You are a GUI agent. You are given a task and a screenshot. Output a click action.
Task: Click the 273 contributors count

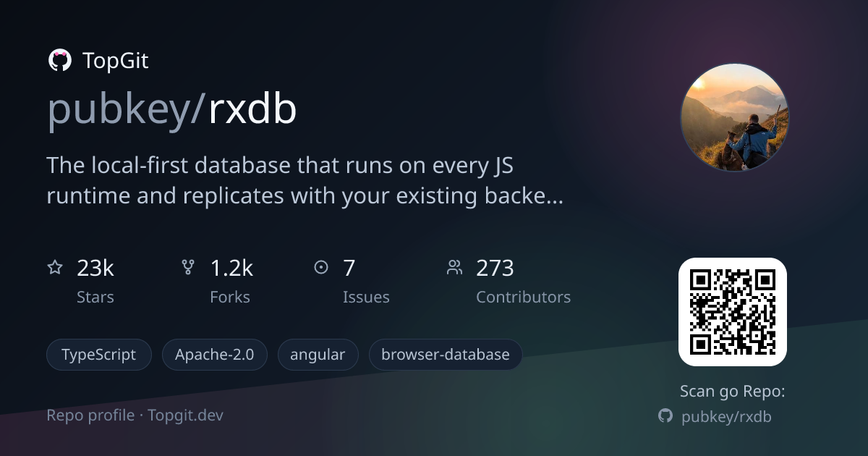[x=495, y=268]
